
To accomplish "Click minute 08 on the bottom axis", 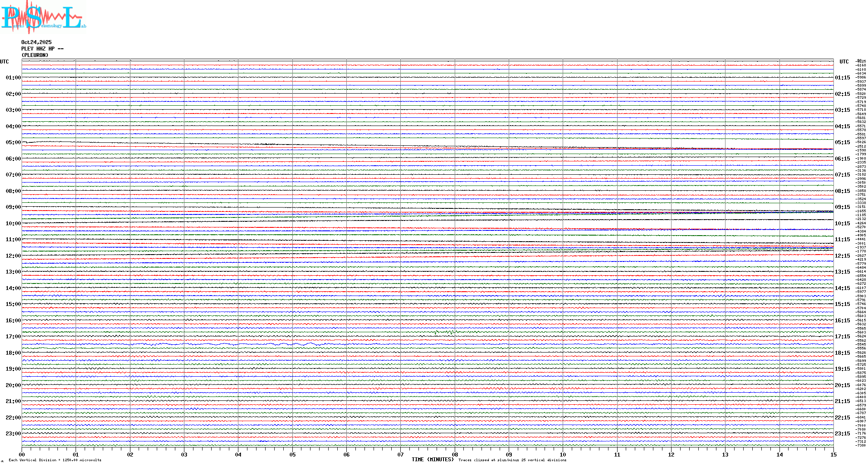I will [455, 455].
